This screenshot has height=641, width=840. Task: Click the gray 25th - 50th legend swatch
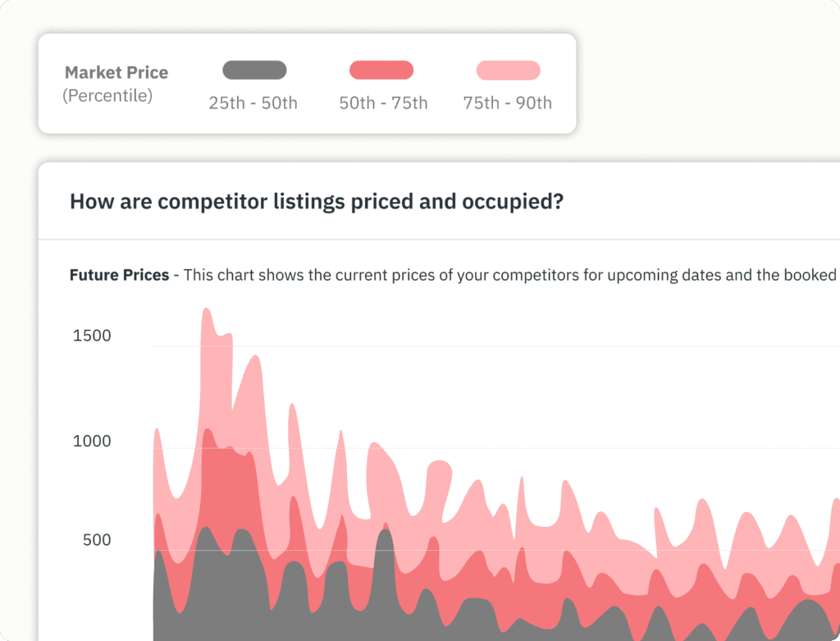click(254, 70)
